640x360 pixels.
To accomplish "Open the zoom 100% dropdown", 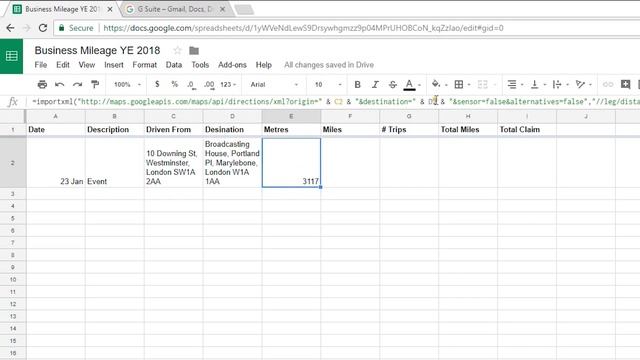I will coord(127,84).
